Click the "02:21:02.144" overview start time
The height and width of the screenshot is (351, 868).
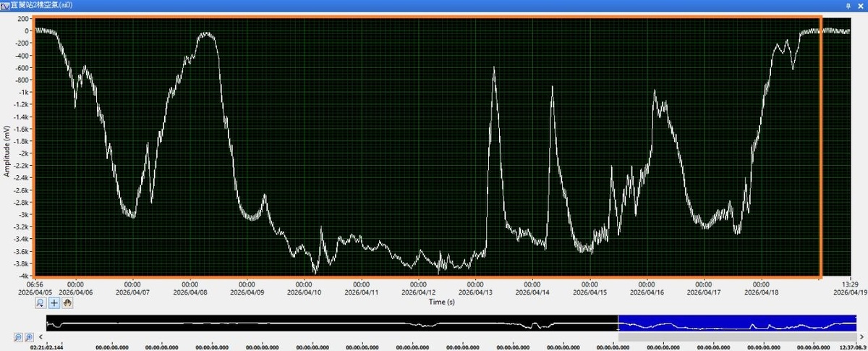pos(46,347)
